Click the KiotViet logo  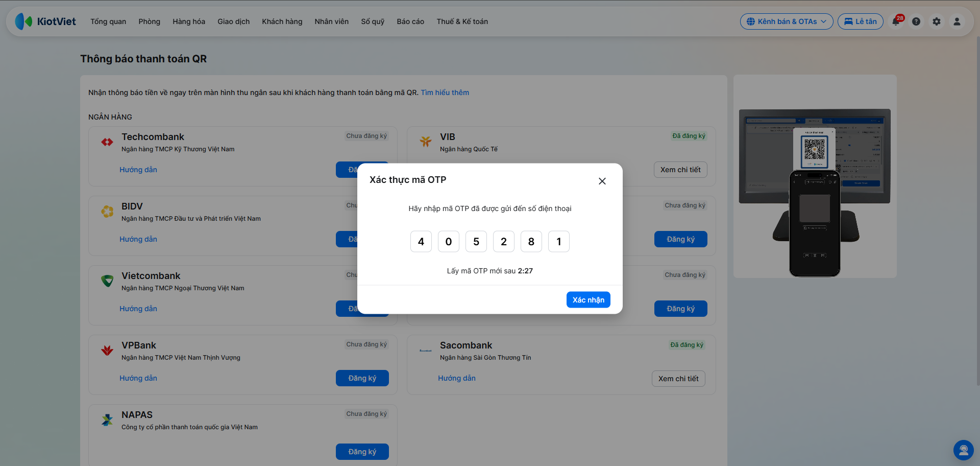click(45, 21)
